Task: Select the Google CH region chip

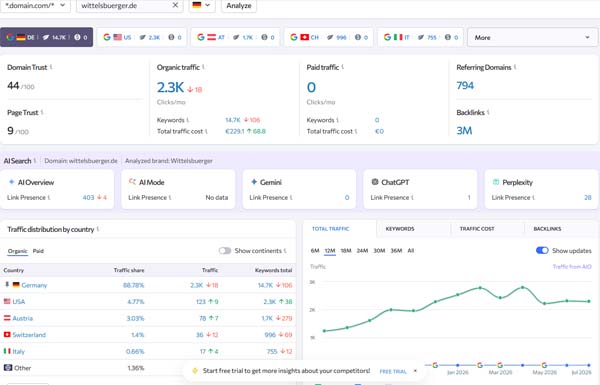Action: (328, 37)
